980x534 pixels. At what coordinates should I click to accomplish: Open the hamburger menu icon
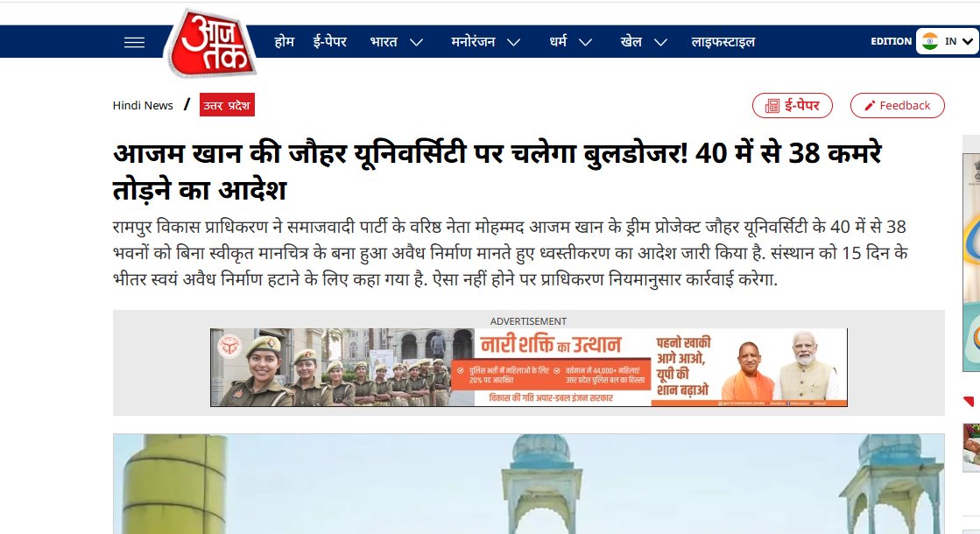pyautogui.click(x=134, y=43)
